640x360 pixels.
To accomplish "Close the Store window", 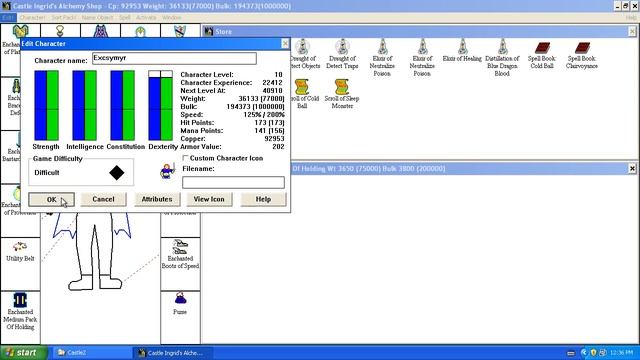I will click(632, 31).
